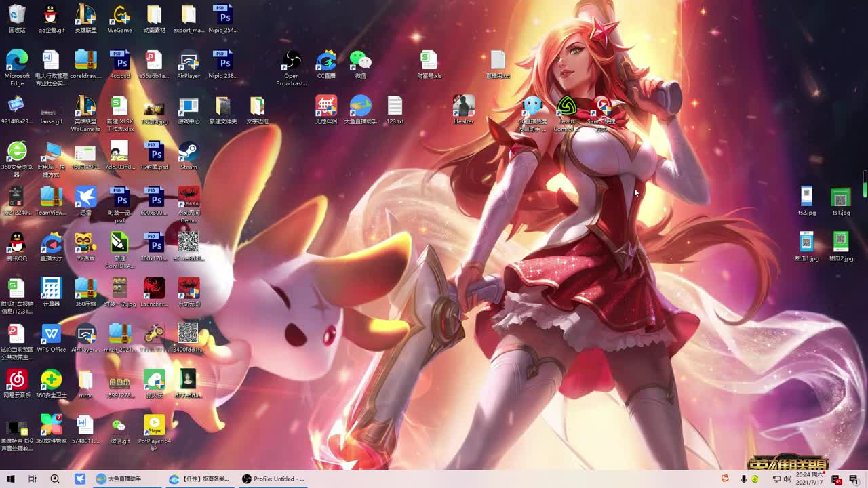Launch WeGame from its desktop shortcut
The height and width of the screenshot is (488, 868).
click(120, 15)
